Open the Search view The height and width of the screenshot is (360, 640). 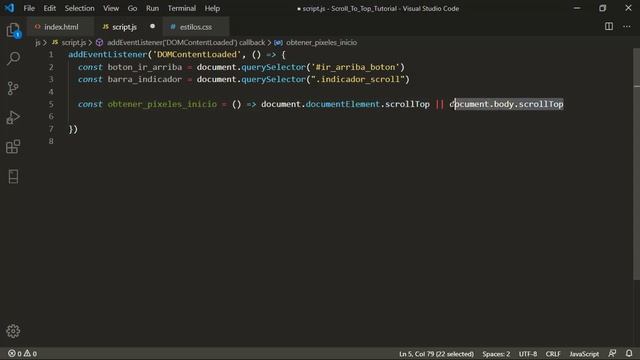click(x=13, y=58)
